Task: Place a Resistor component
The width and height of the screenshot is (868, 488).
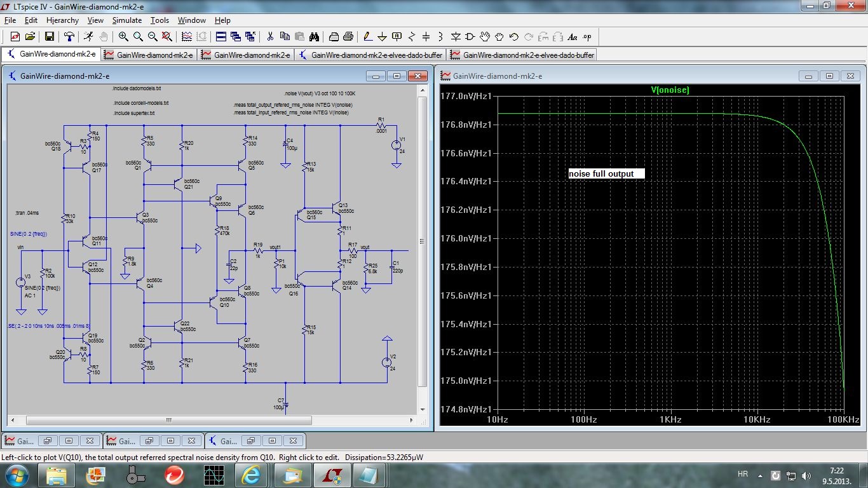Action: pyautogui.click(x=412, y=36)
